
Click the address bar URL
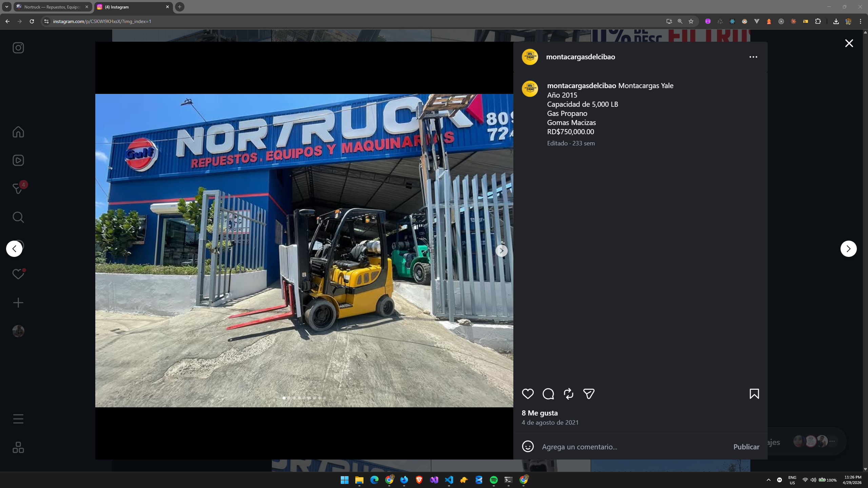tap(102, 21)
